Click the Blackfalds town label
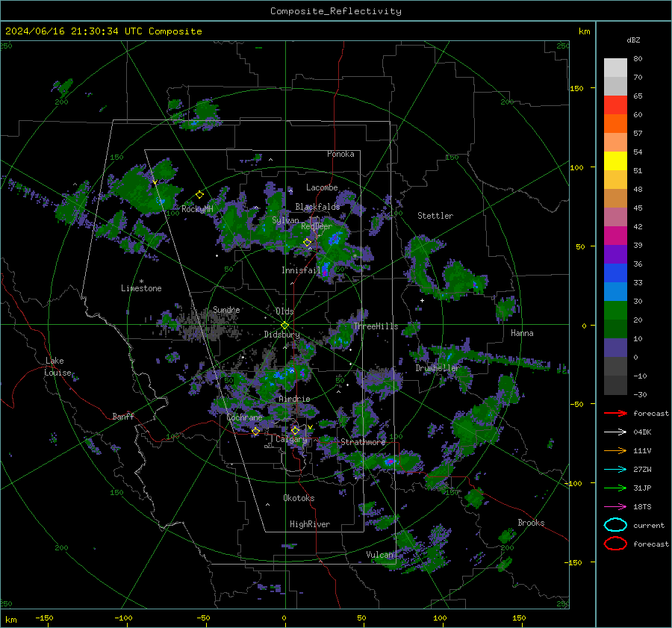The height and width of the screenshot is (628, 672). click(x=317, y=207)
